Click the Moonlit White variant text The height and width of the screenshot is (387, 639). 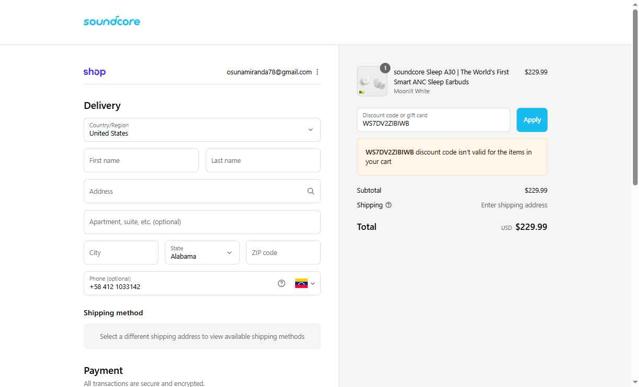pyautogui.click(x=412, y=91)
